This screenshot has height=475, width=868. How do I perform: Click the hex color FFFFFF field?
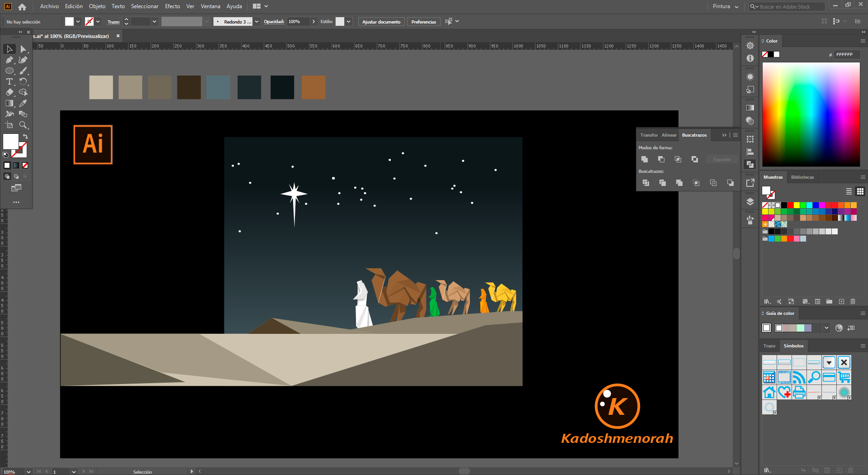point(848,54)
